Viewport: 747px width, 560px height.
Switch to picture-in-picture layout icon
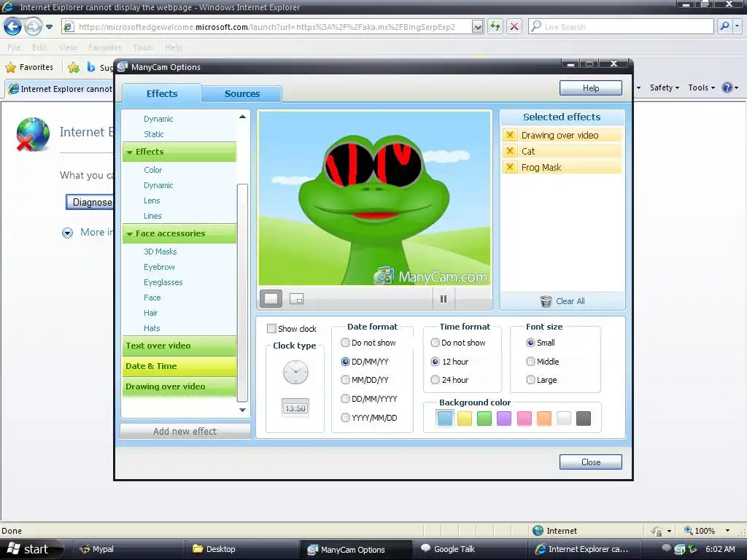pyautogui.click(x=296, y=298)
